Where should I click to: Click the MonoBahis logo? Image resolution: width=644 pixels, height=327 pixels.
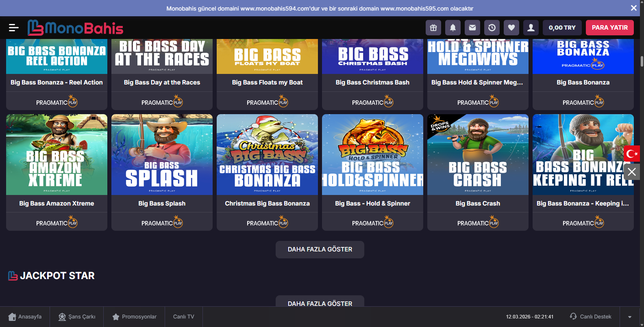[x=75, y=28]
